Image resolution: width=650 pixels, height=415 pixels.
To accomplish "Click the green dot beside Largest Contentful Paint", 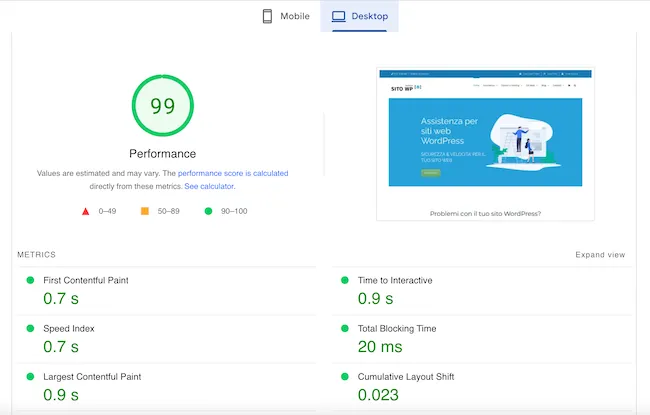I will [x=30, y=377].
